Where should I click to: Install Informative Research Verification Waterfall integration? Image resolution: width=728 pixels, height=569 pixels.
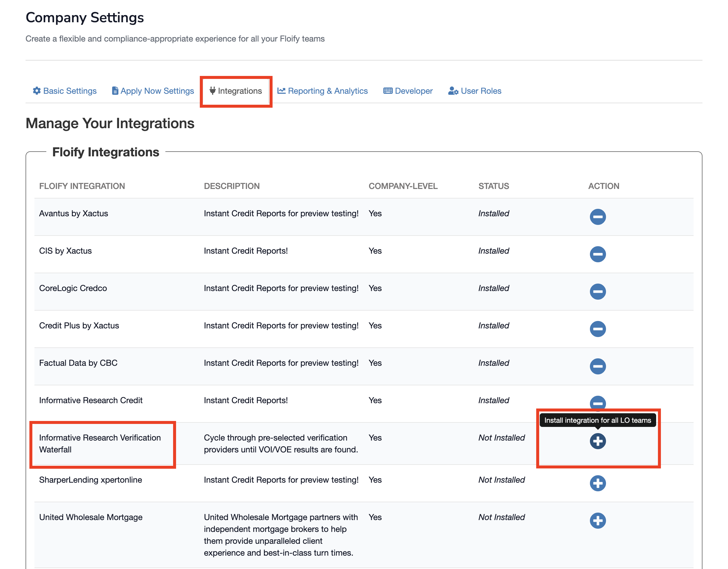point(597,441)
